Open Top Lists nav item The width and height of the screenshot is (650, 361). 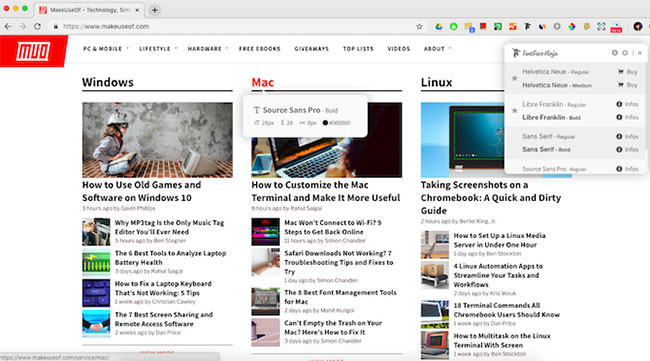click(x=358, y=48)
